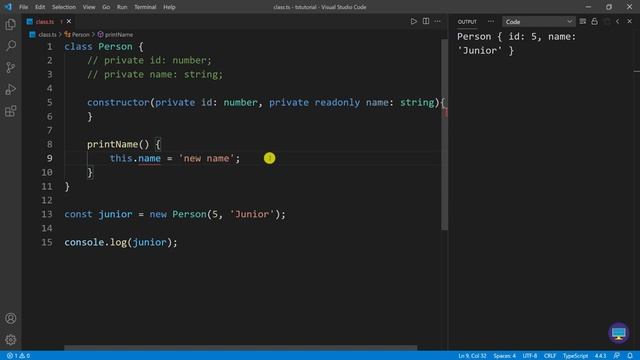
Task: Click the editor vertical scrollbar
Action: coord(444,135)
